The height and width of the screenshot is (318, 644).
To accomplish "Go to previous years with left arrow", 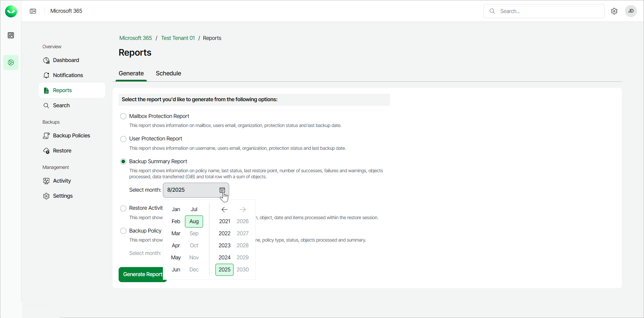I will click(x=224, y=209).
